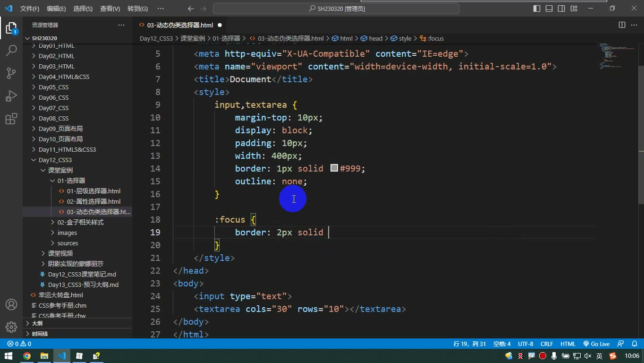Click the :focus breadcrumb item
644x363 pixels.
432,38
